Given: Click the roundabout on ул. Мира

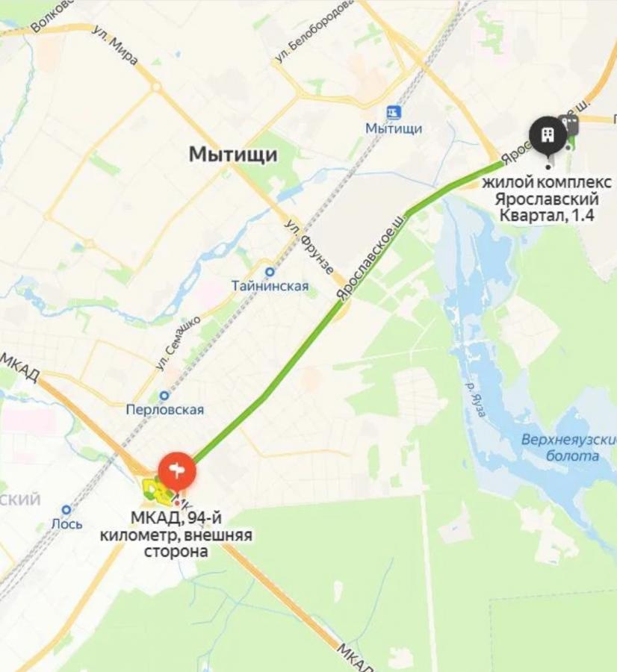Looking at the screenshot, I should 155,87.
